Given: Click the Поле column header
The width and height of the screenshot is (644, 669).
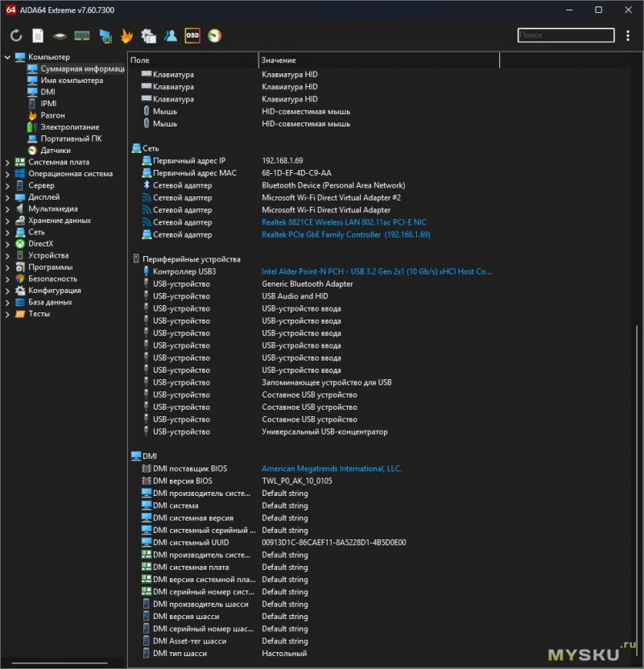Looking at the screenshot, I should coord(192,60).
